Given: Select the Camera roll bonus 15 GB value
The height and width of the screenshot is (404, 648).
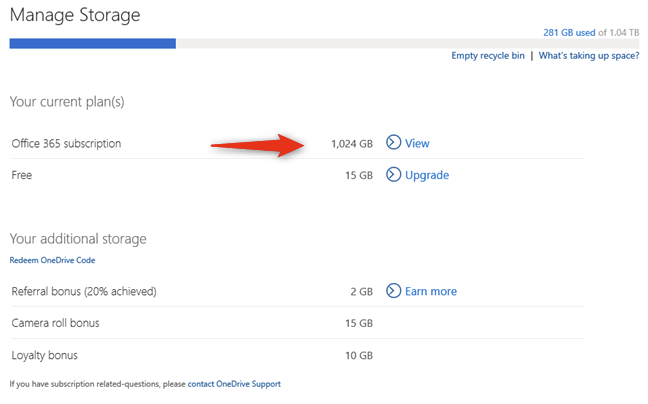Looking at the screenshot, I should click(x=359, y=323).
